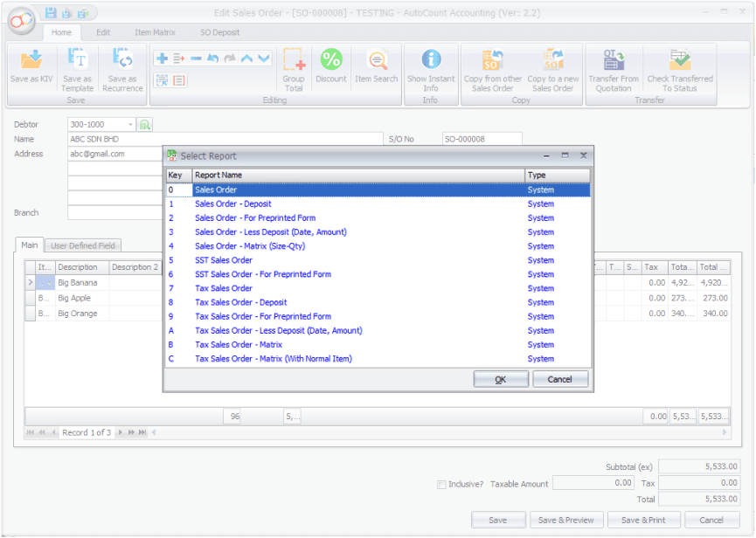Image resolution: width=756 pixels, height=538 pixels.
Task: Open the Discount tool
Action: tap(331, 66)
